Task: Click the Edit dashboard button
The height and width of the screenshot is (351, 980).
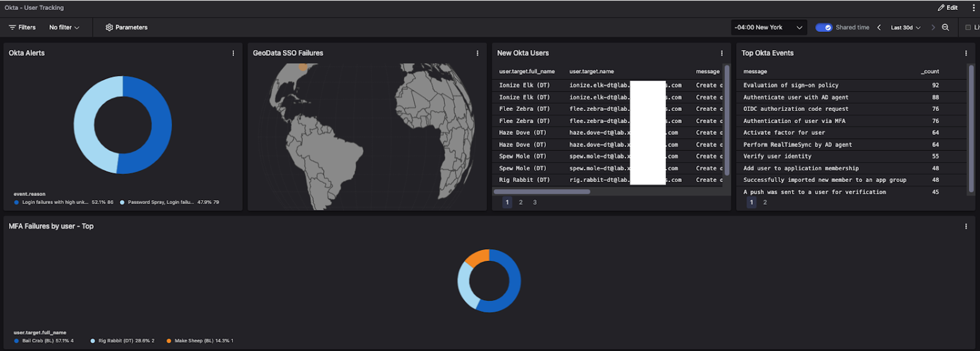Action: pos(947,8)
